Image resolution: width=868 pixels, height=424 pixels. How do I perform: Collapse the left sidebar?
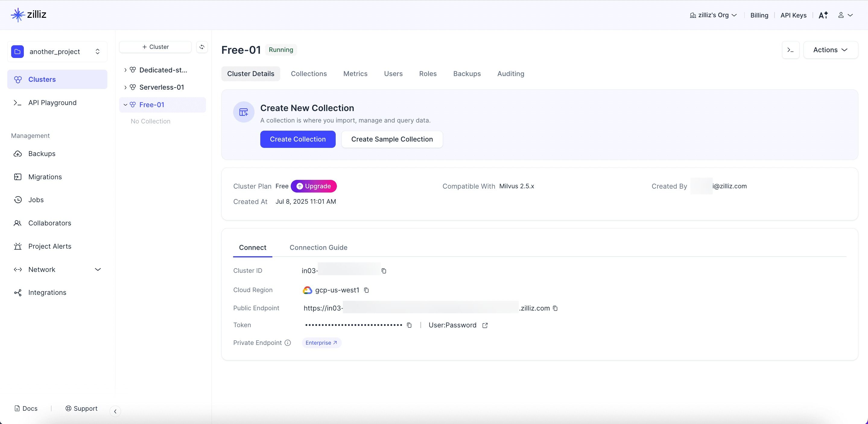point(115,411)
